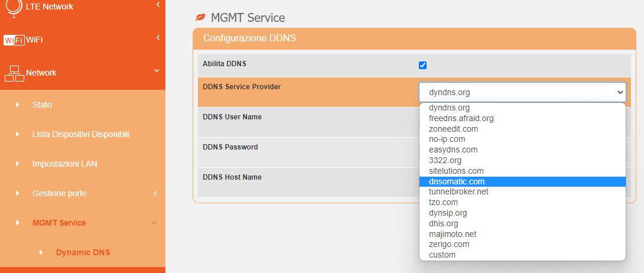Click the leaf icon beside MGMT Service heading
The width and height of the screenshot is (644, 273).
[201, 18]
